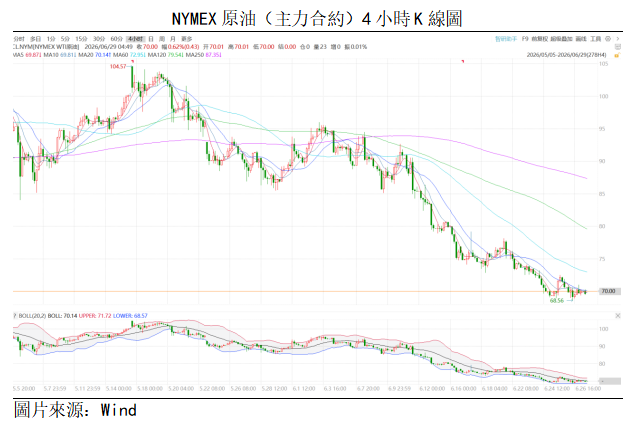Viewport: 638px width, 430px height.
Task: Click the CL.NYM NYMEX WTI原油 symbol name
Action: (x=46, y=47)
